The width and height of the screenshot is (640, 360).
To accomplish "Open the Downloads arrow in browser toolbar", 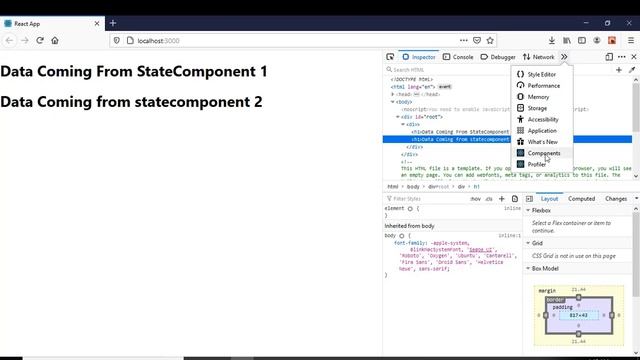I will pyautogui.click(x=551, y=40).
